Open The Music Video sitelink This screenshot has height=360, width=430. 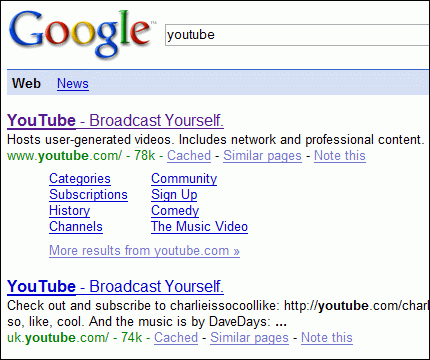coord(199,227)
